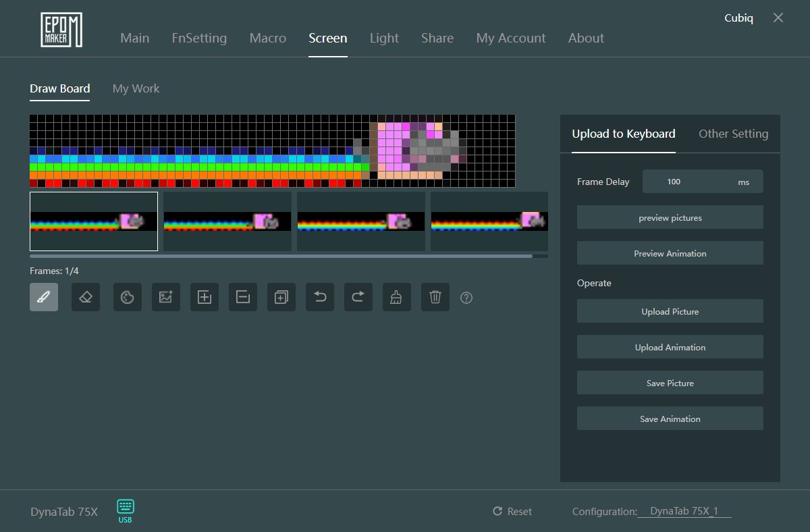This screenshot has width=810, height=532.
Task: Open My Account tab
Action: coord(511,38)
